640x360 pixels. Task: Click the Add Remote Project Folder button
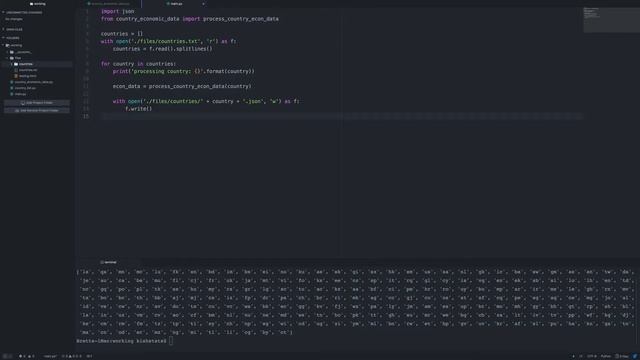point(37,110)
